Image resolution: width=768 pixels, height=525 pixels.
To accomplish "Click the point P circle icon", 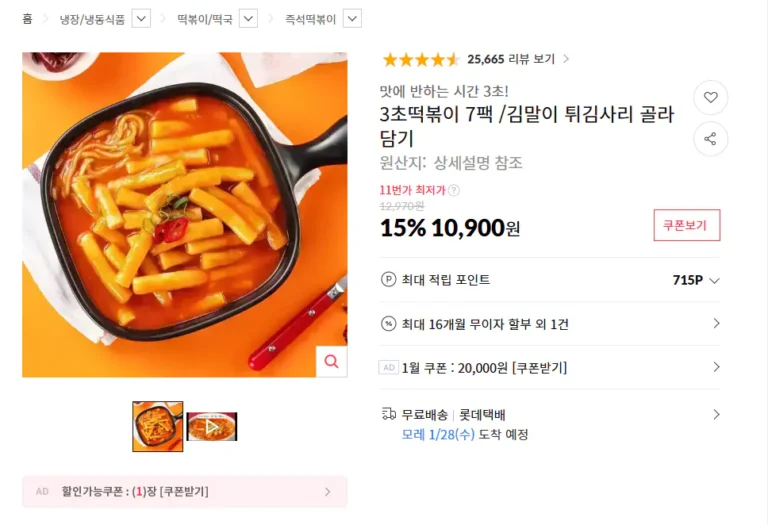I will (x=388, y=280).
